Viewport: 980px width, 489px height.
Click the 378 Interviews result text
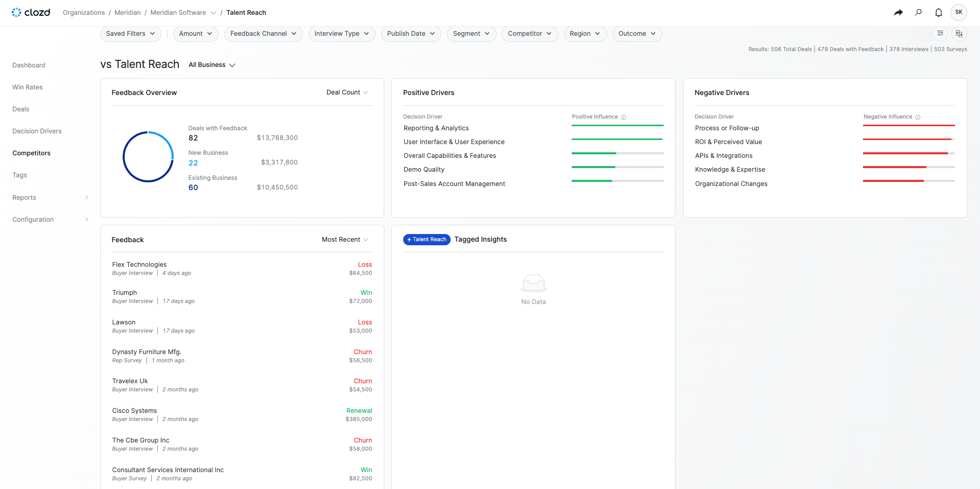click(909, 50)
